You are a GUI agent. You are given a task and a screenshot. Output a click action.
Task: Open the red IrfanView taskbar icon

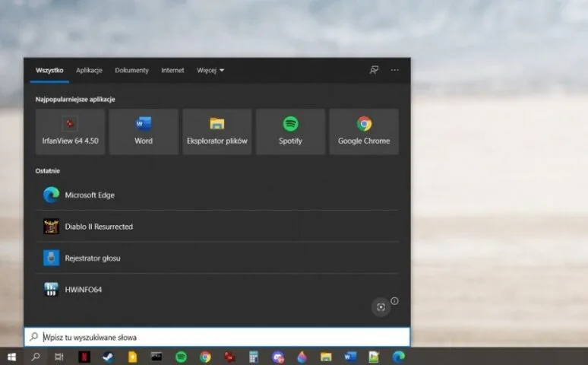click(x=229, y=357)
